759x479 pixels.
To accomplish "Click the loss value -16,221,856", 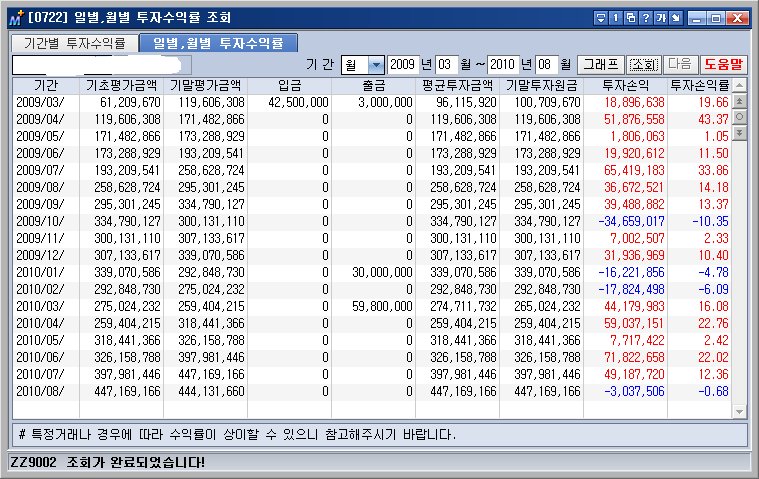I will [x=631, y=272].
